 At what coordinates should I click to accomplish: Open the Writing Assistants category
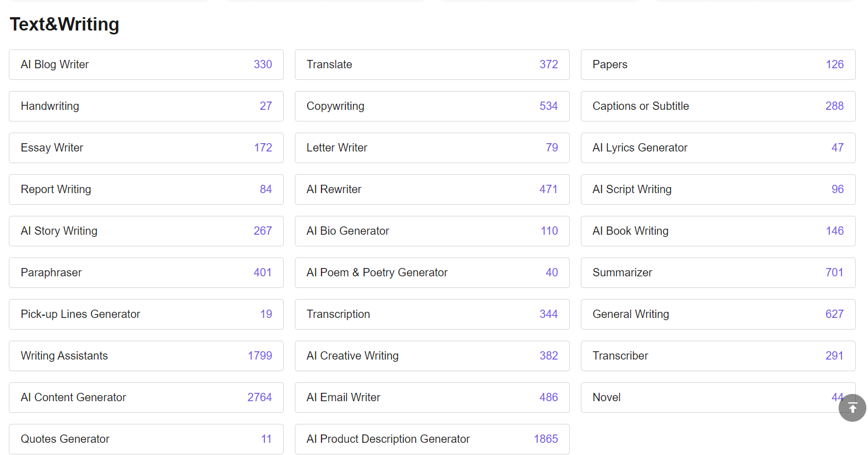[146, 356]
